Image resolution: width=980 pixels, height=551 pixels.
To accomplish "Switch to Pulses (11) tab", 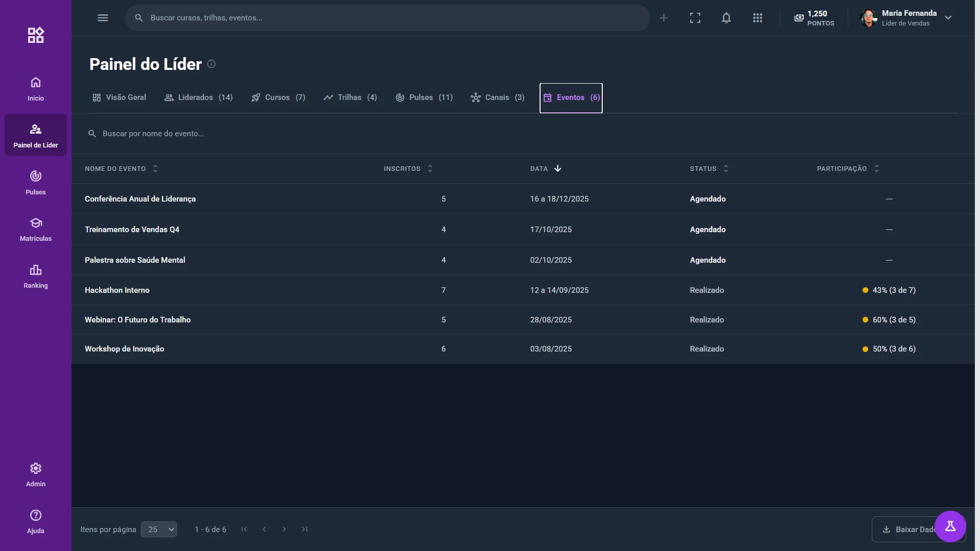I will 424,97.
